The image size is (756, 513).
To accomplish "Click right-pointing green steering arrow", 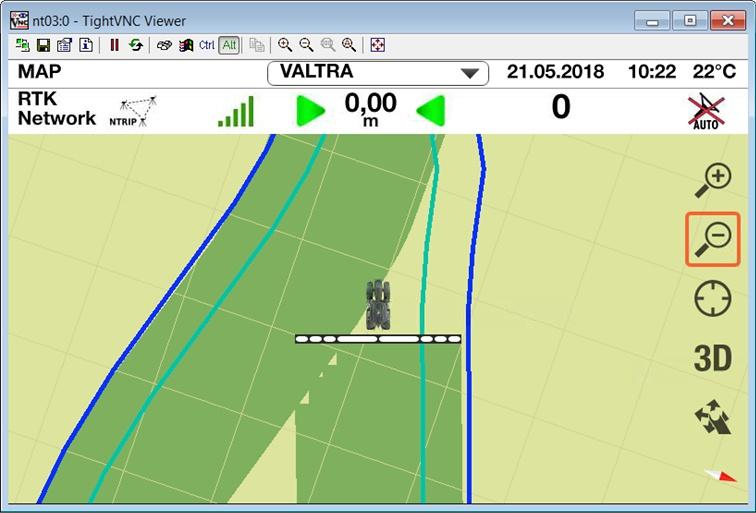I will click(310, 111).
